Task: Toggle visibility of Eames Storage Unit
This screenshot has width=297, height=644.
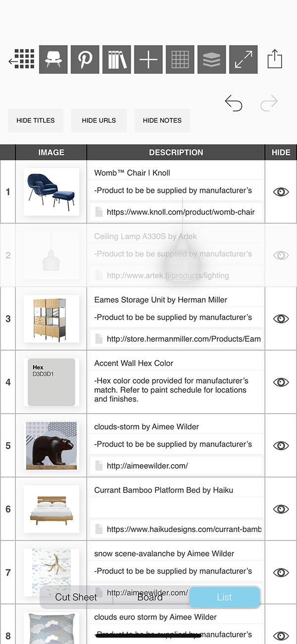Action: coord(281,319)
